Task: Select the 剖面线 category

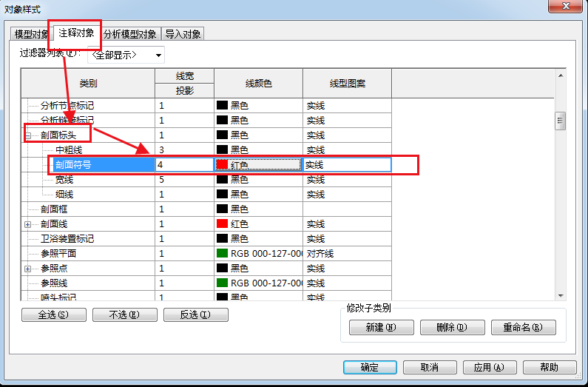Action: (54, 224)
